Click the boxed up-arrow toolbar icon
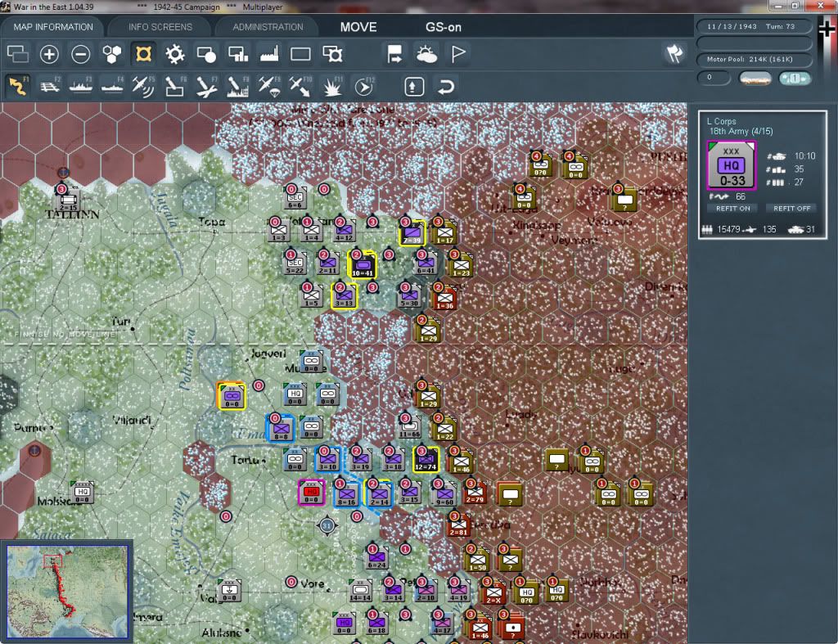The width and height of the screenshot is (838, 644). pos(414,86)
